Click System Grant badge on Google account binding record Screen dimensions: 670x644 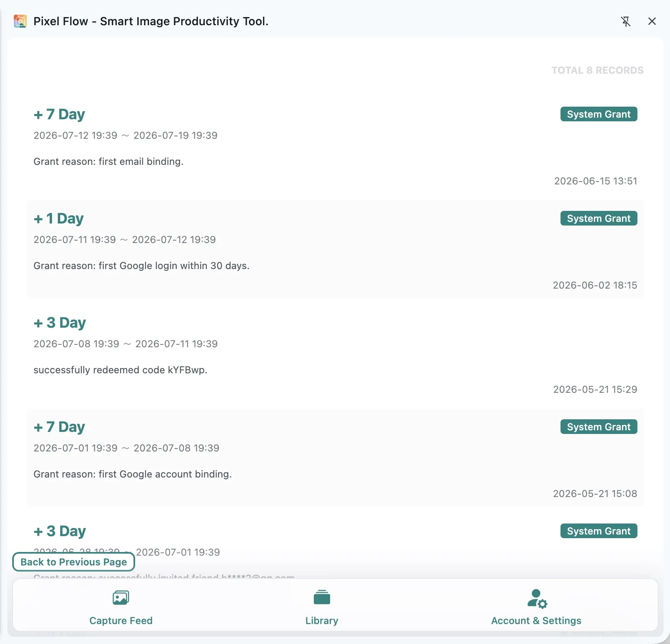(599, 427)
